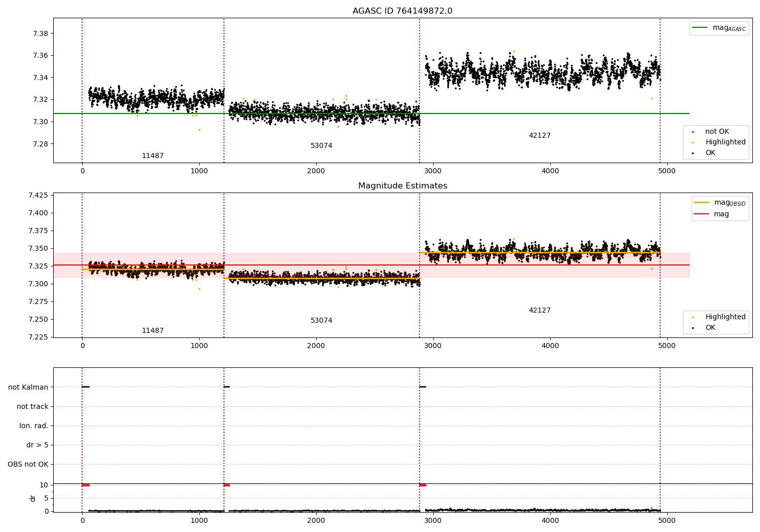Click label 53074 in the Magnitude Estimates plot
Screen dimensions: 760x532
[321, 321]
